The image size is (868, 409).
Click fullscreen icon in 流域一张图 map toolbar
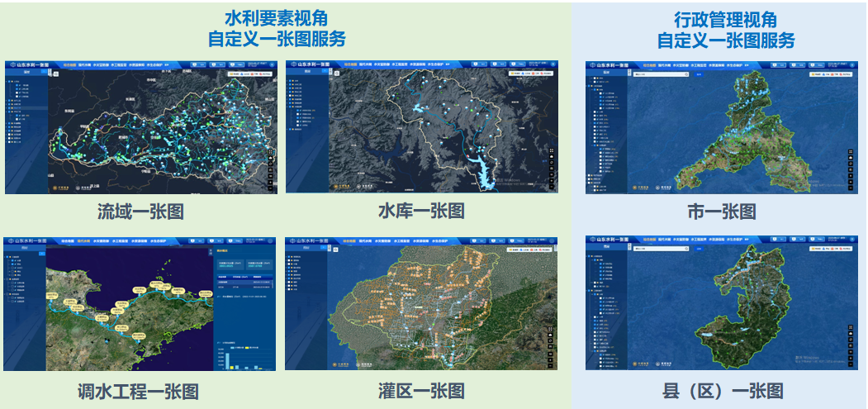point(270,151)
